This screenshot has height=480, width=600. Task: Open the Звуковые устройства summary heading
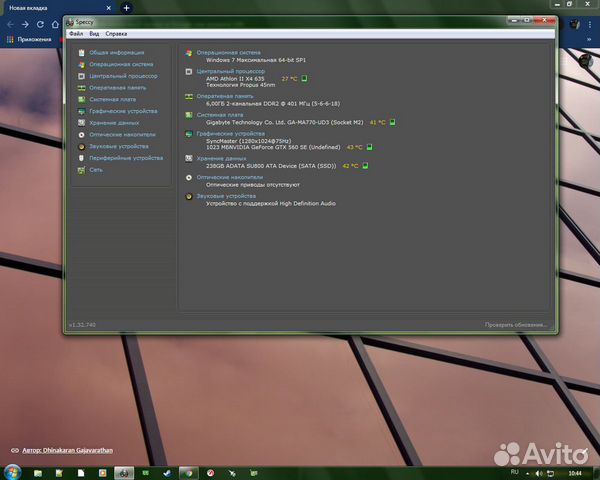pos(226,196)
